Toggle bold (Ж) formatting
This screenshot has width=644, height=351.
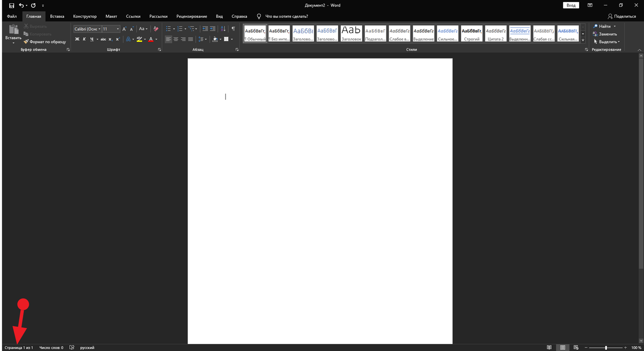pyautogui.click(x=77, y=39)
